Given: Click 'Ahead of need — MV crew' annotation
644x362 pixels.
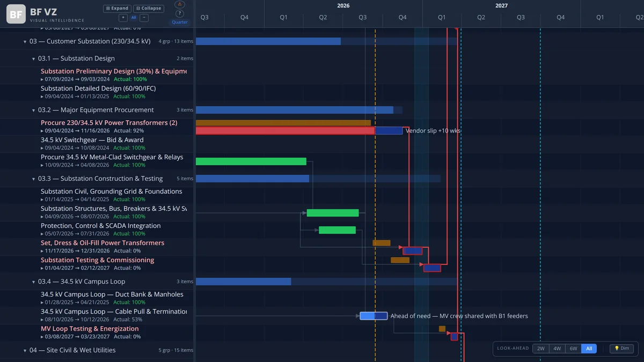Looking at the screenshot, I should [459, 316].
